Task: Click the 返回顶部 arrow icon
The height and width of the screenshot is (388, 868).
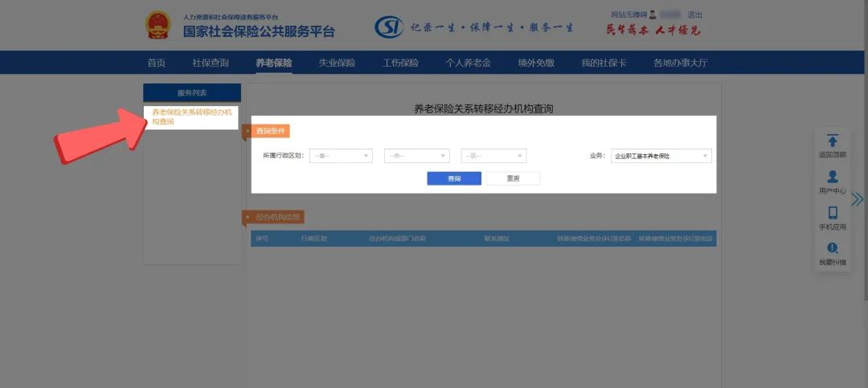Action: (833, 141)
